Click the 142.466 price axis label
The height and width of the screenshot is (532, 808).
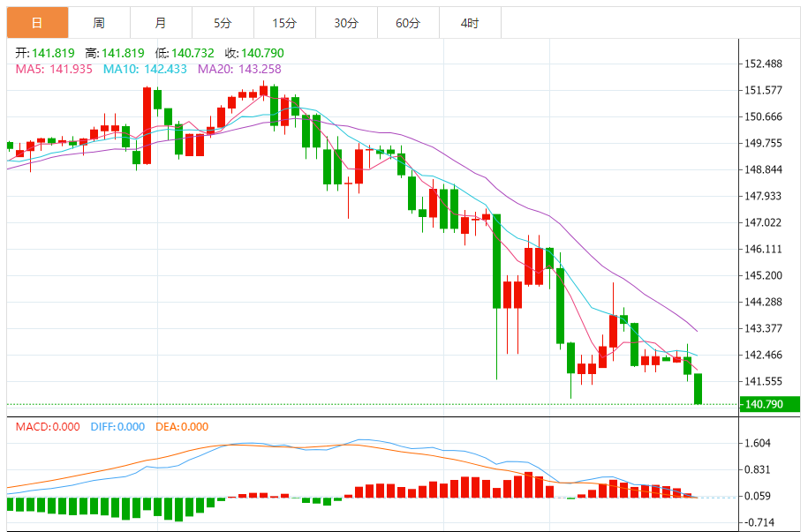click(x=763, y=355)
